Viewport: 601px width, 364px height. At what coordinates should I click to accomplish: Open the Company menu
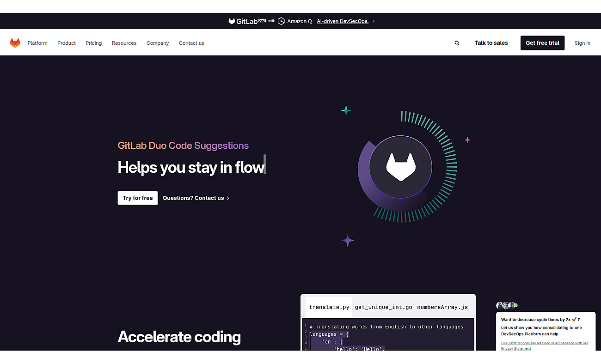[x=158, y=43]
